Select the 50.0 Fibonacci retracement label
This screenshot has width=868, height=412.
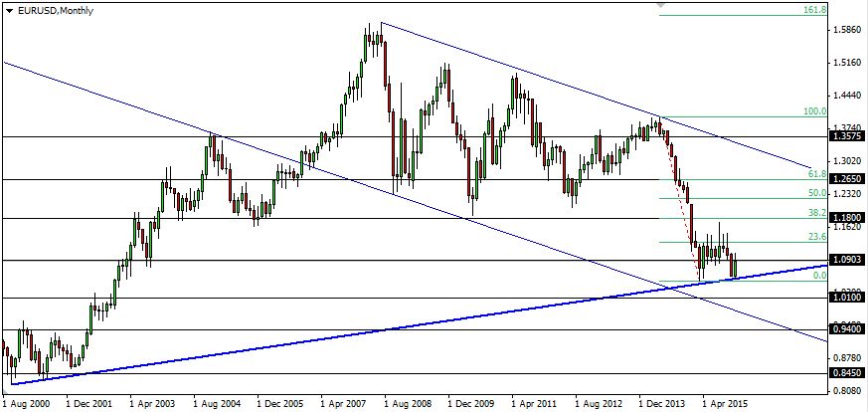click(x=817, y=193)
